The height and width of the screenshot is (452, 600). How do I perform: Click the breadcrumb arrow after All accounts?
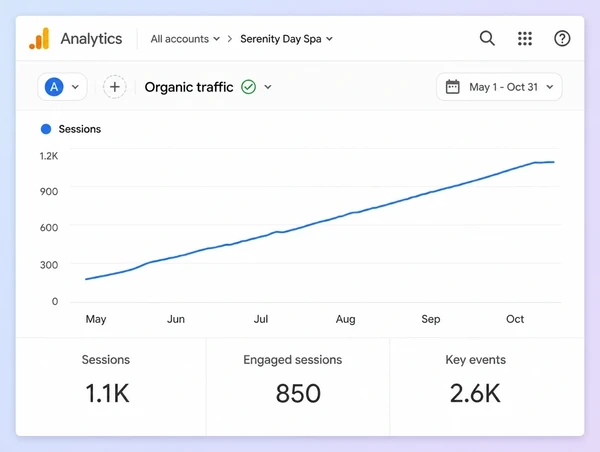point(230,39)
